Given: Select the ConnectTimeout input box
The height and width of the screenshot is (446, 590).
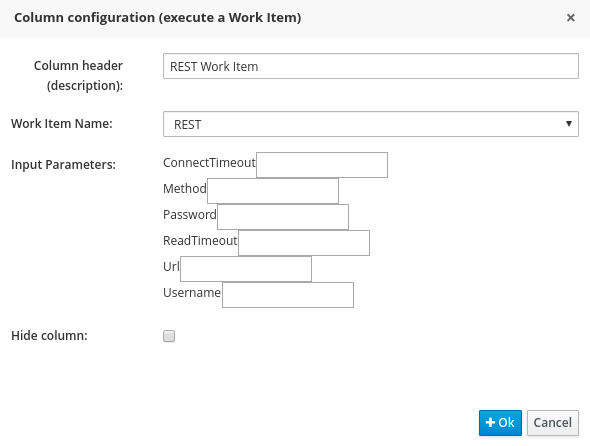Looking at the screenshot, I should [322, 165].
